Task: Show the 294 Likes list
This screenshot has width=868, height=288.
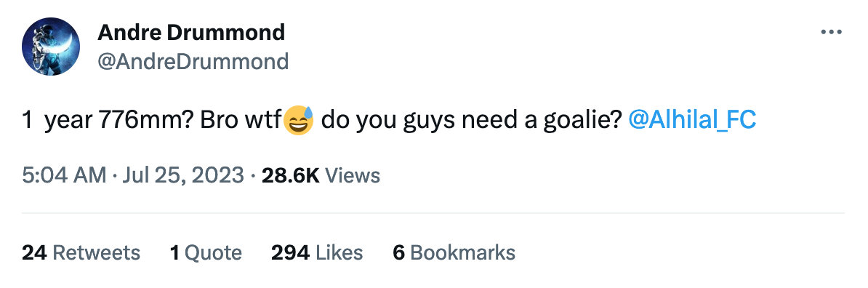Action: [x=317, y=252]
